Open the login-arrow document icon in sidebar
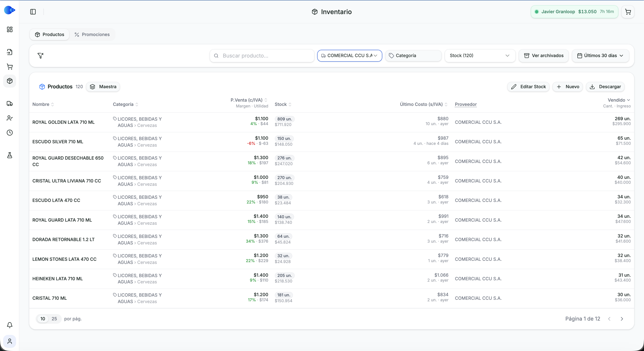The width and height of the screenshot is (644, 351). coord(9,52)
